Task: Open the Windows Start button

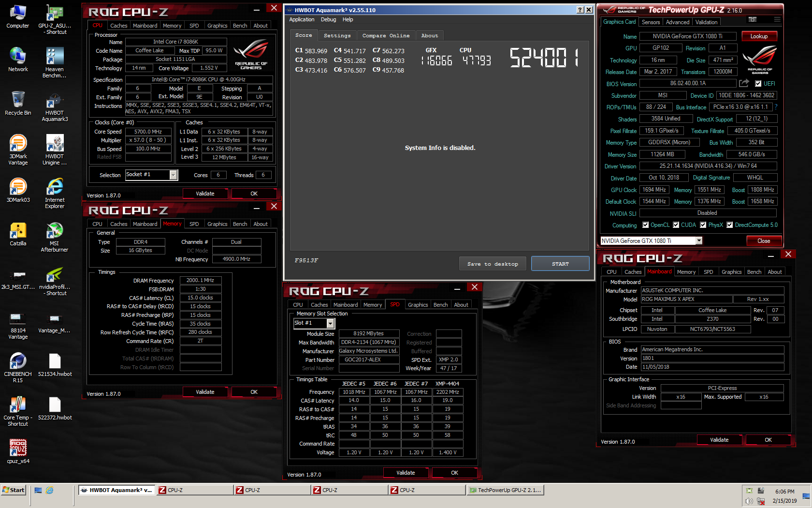Action: coord(14,490)
